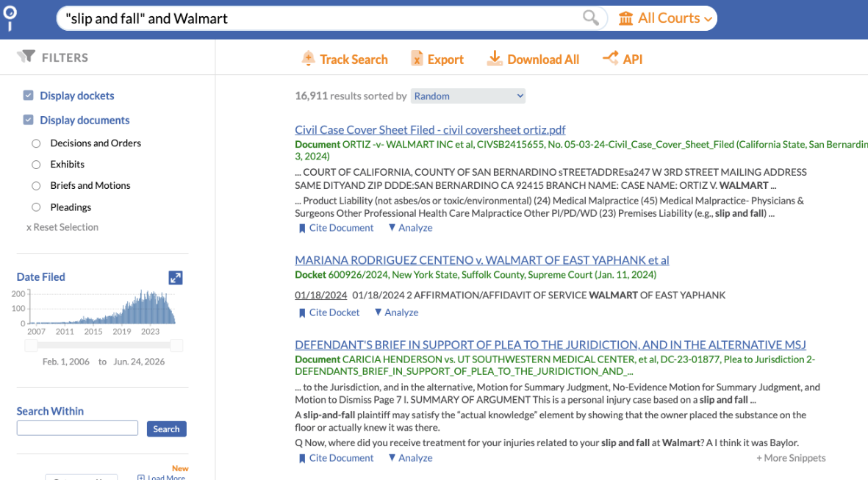Image resolution: width=868 pixels, height=480 pixels.
Task: Click the left date range slider handle
Action: (x=31, y=345)
